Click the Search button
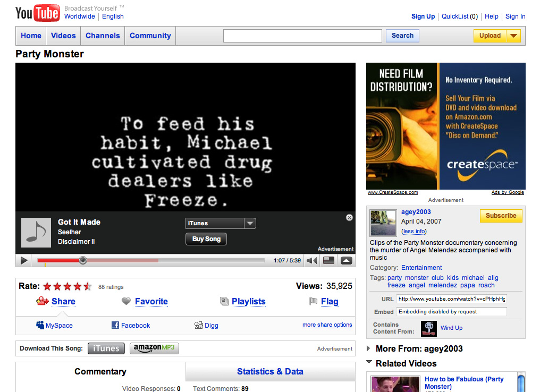 [402, 36]
